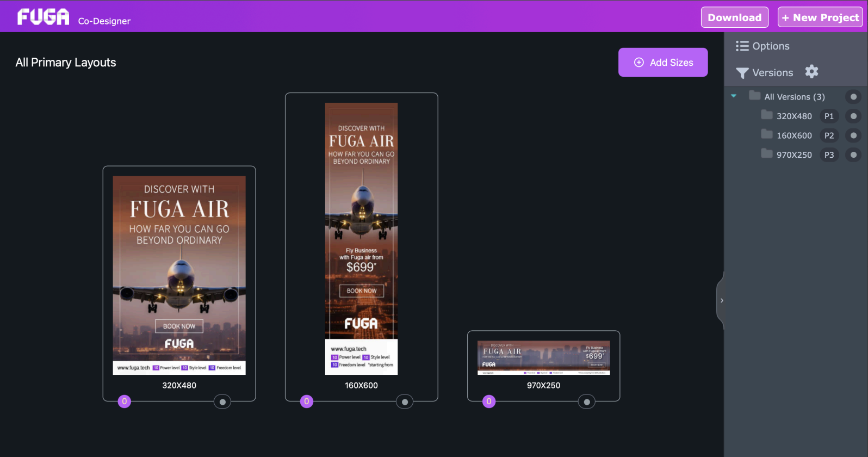The height and width of the screenshot is (457, 868).
Task: Open the Versions settings gear
Action: (811, 71)
